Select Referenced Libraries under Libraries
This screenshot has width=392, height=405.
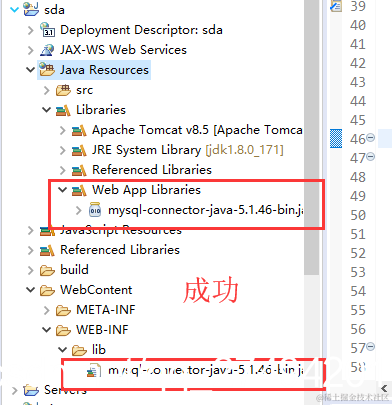tap(152, 170)
